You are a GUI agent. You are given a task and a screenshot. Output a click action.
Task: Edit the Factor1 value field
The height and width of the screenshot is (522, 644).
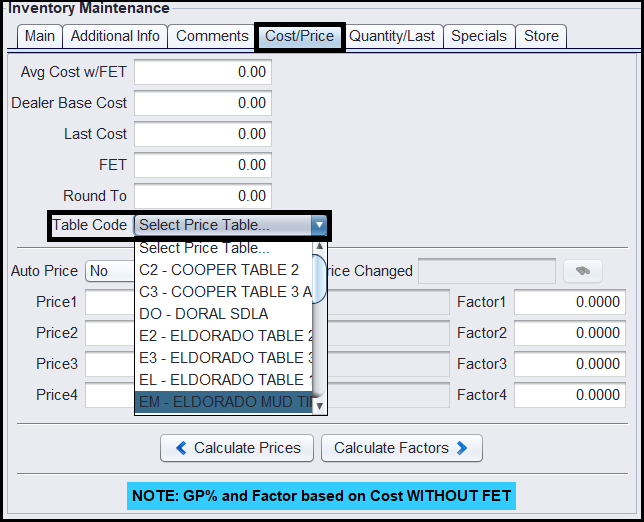click(x=569, y=302)
